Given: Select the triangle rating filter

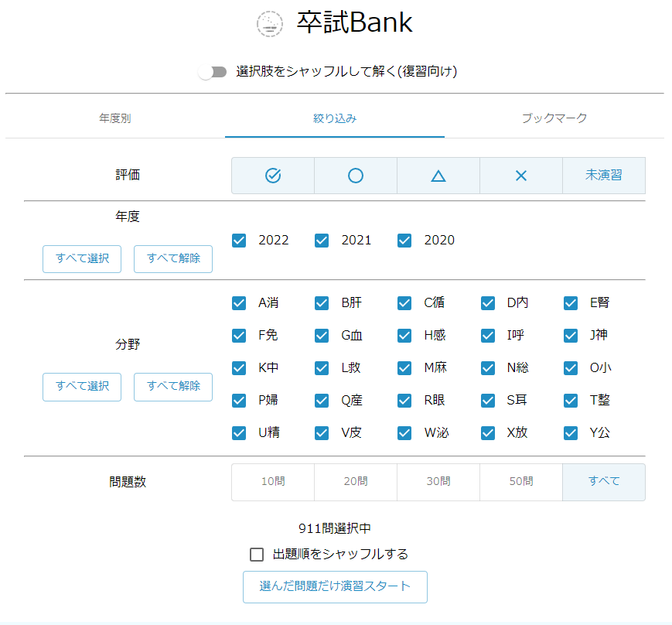Looking at the screenshot, I should point(438,176).
